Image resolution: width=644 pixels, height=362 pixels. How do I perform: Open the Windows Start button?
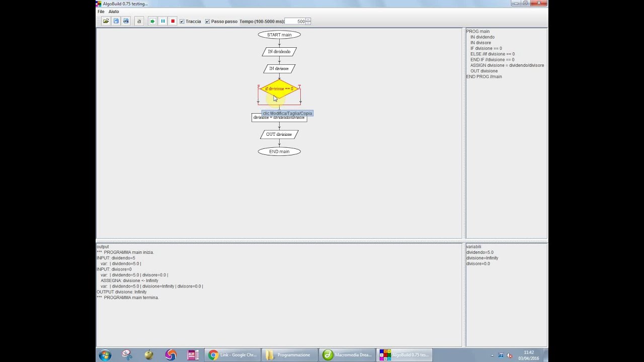point(105,355)
